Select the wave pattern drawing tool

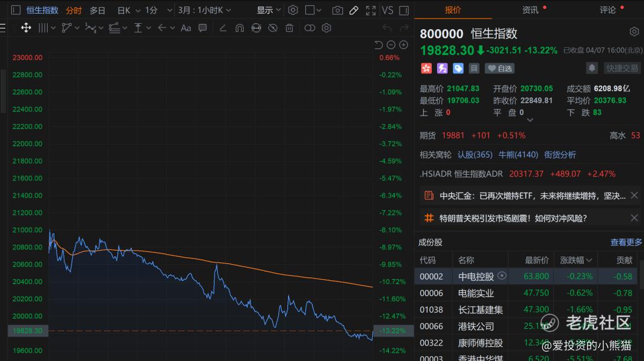coord(90,28)
